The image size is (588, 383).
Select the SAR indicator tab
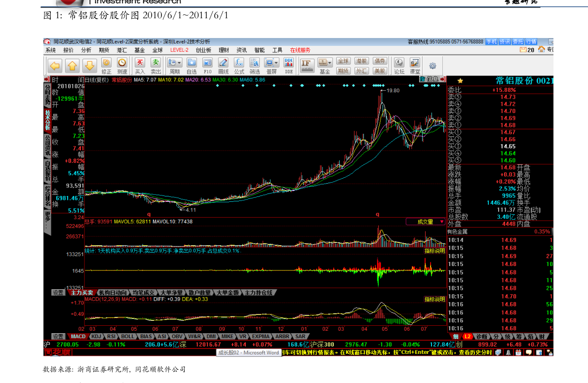coord(300,337)
